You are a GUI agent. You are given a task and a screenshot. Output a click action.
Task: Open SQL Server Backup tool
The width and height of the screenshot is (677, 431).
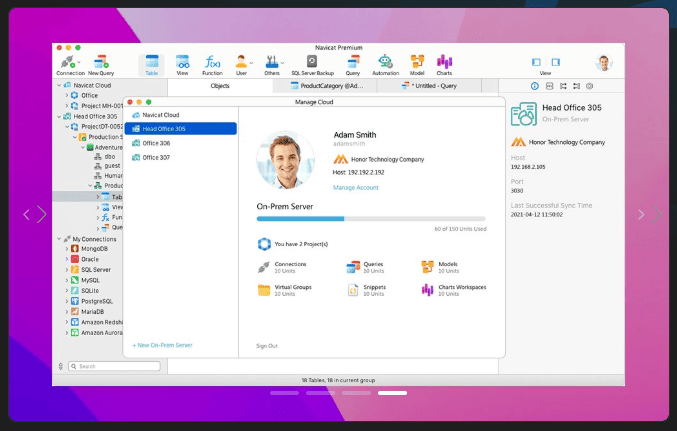(x=312, y=65)
